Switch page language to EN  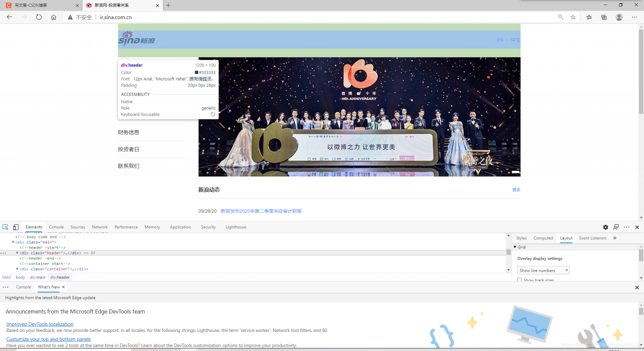point(500,40)
